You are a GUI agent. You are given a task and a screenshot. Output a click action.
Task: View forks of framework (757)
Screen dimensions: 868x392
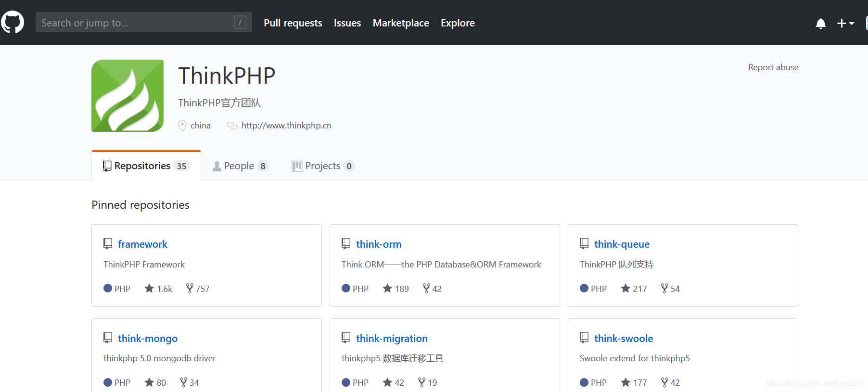pyautogui.click(x=198, y=289)
